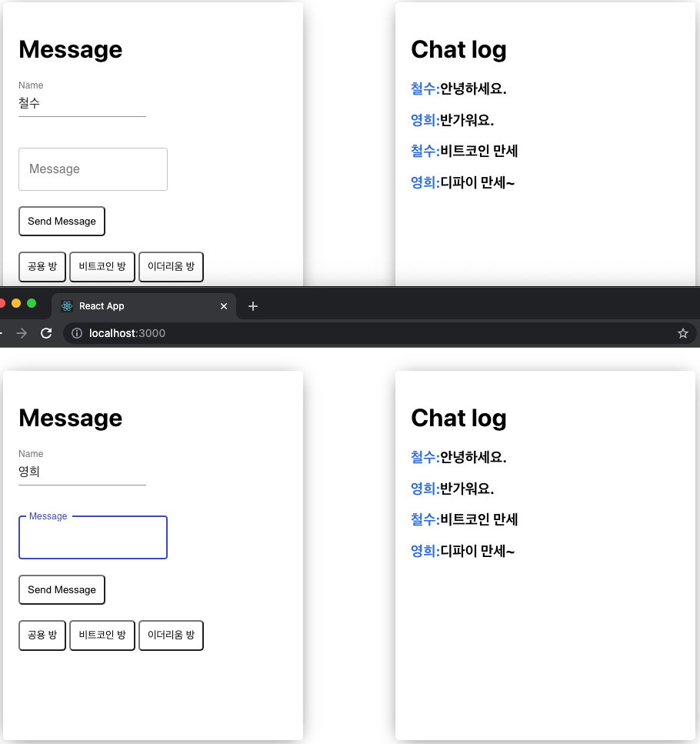Click Send Message in the top window
Image resolution: width=700 pixels, height=744 pixels.
point(62,221)
